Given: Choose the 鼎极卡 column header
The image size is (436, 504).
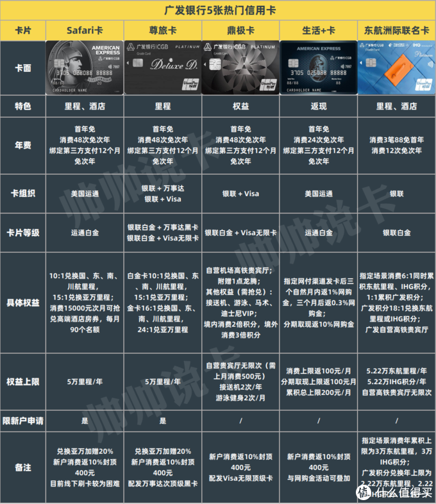Looking at the screenshot, I should 240,30.
